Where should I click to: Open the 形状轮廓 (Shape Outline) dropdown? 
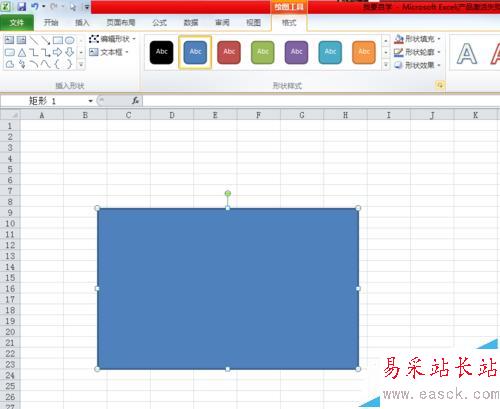(417, 52)
